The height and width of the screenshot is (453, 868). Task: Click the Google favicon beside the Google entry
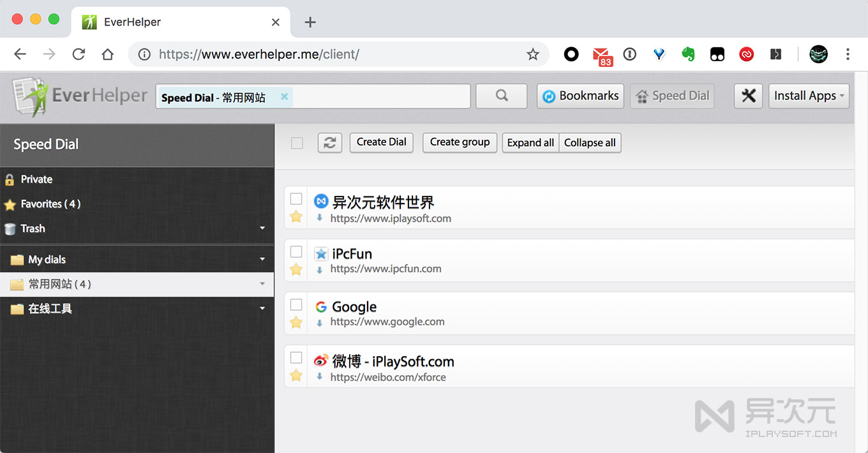point(321,306)
